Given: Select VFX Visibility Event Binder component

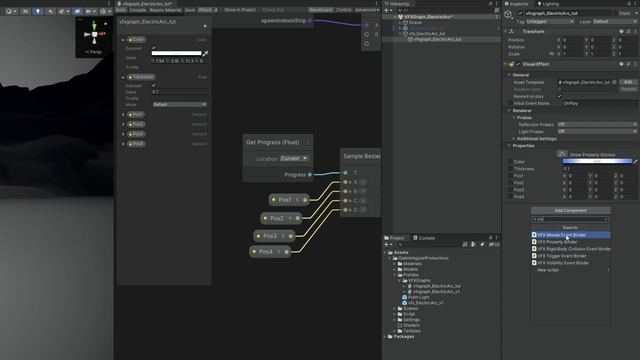Looking at the screenshot, I should tap(571, 263).
